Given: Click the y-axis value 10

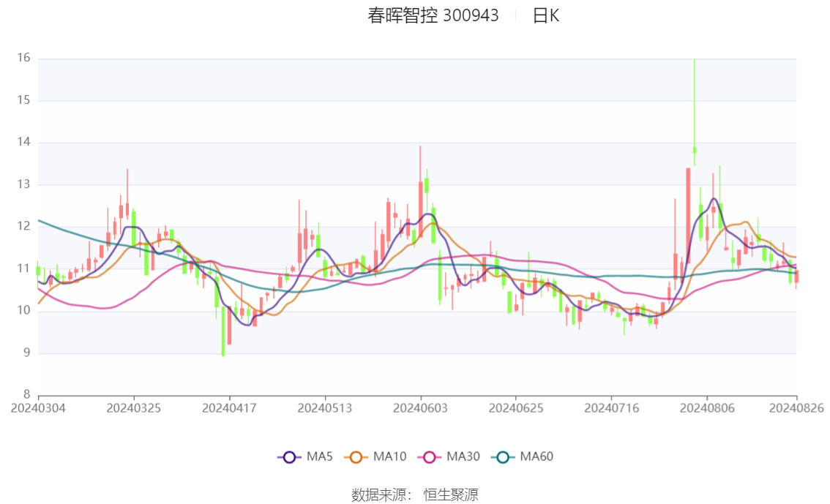Looking at the screenshot, I should coord(23,310).
